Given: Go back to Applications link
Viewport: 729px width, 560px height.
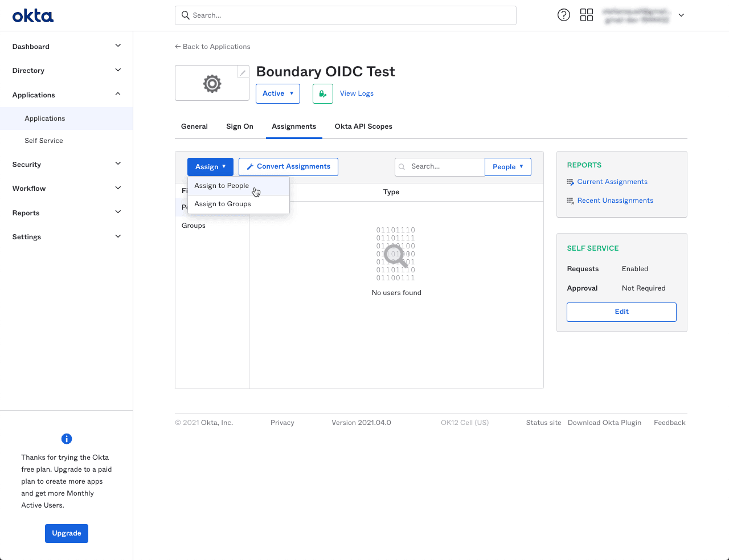Looking at the screenshot, I should [x=212, y=47].
